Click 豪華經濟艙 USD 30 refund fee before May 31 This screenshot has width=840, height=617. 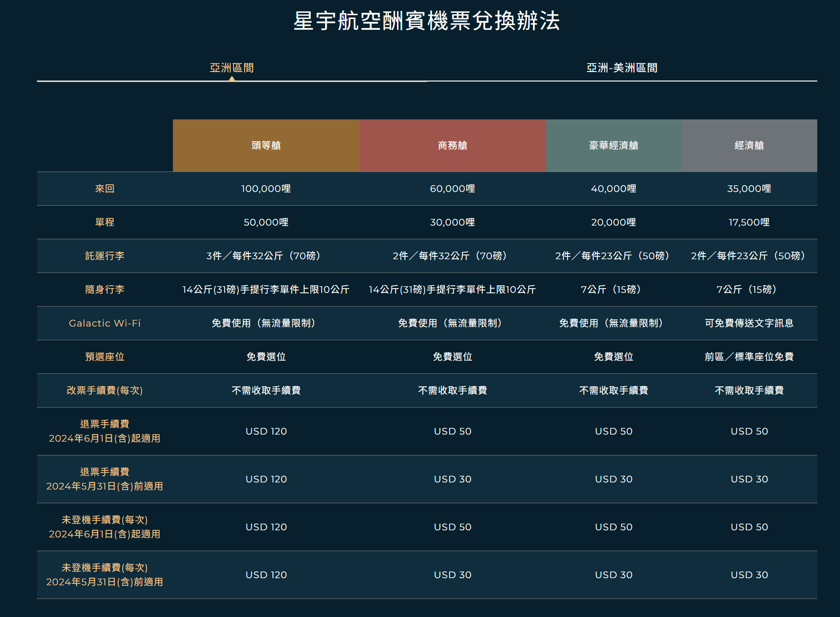point(614,479)
